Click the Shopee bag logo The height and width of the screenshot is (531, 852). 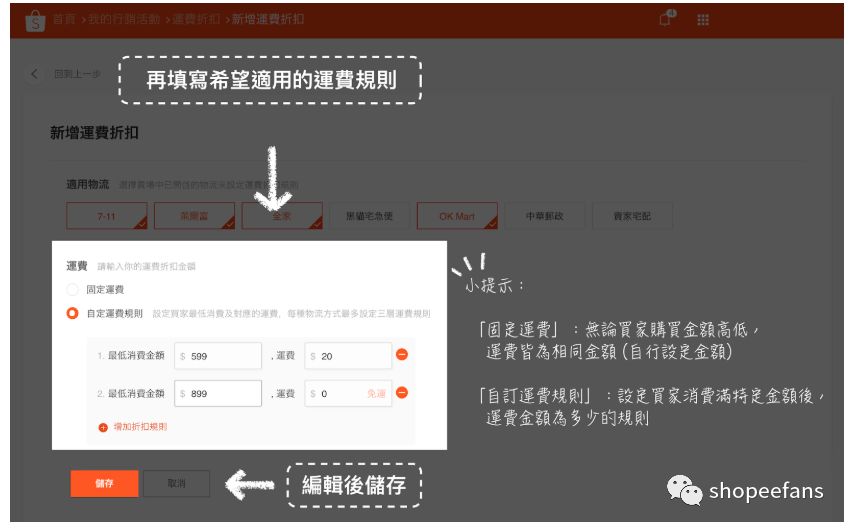click(35, 21)
